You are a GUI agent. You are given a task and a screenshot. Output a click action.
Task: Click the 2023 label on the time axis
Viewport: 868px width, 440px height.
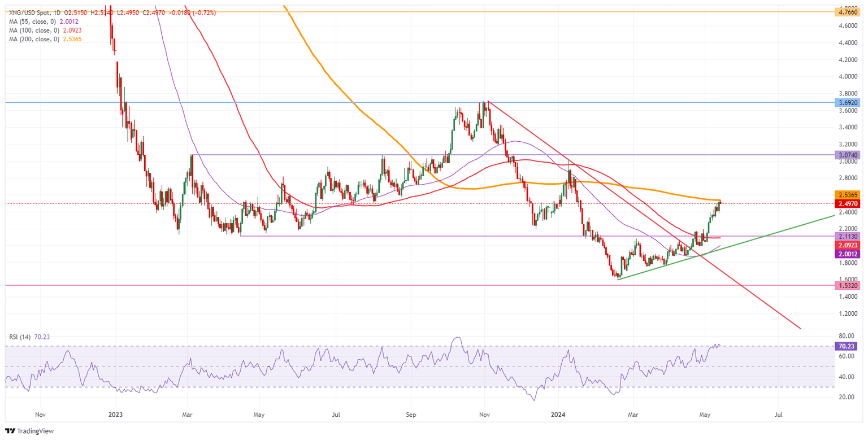coord(115,414)
